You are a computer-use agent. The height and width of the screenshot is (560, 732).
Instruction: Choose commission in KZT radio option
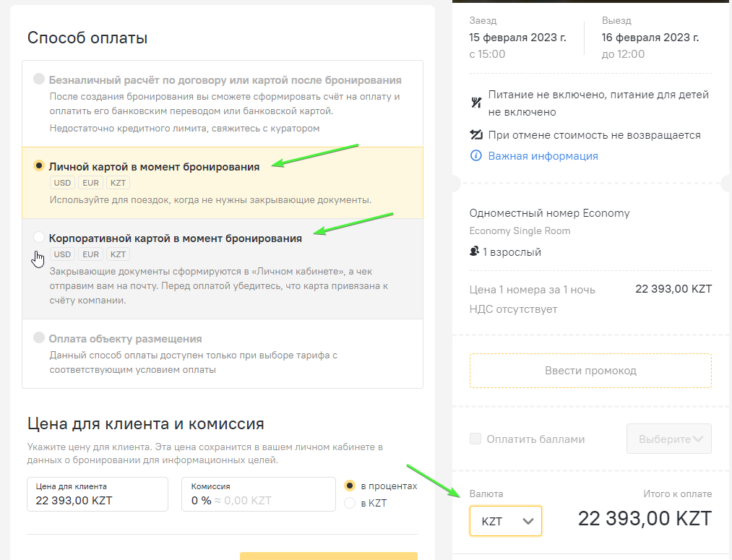350,503
